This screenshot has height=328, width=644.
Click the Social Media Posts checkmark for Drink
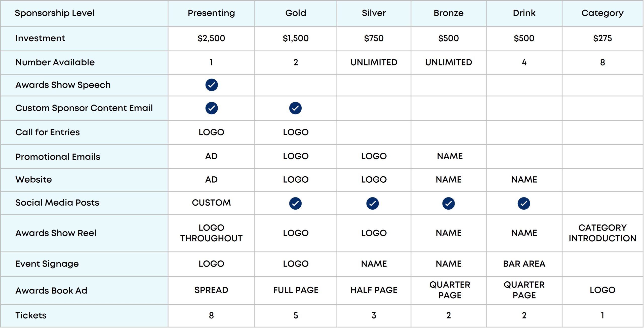(524, 203)
